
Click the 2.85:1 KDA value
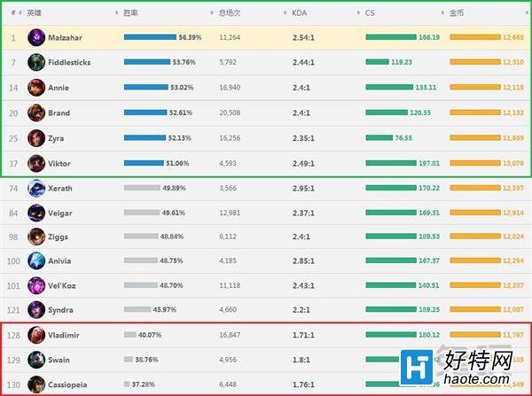coord(303,260)
